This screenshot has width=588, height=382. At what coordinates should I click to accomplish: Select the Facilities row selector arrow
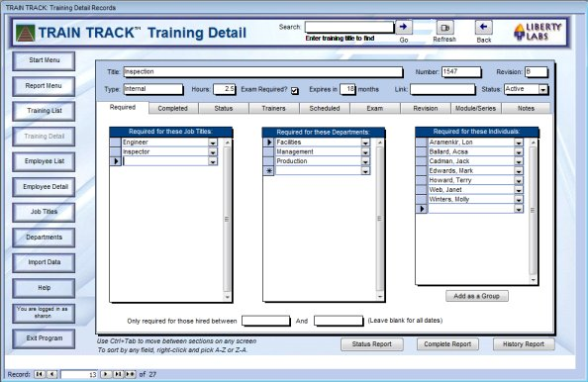click(268, 143)
